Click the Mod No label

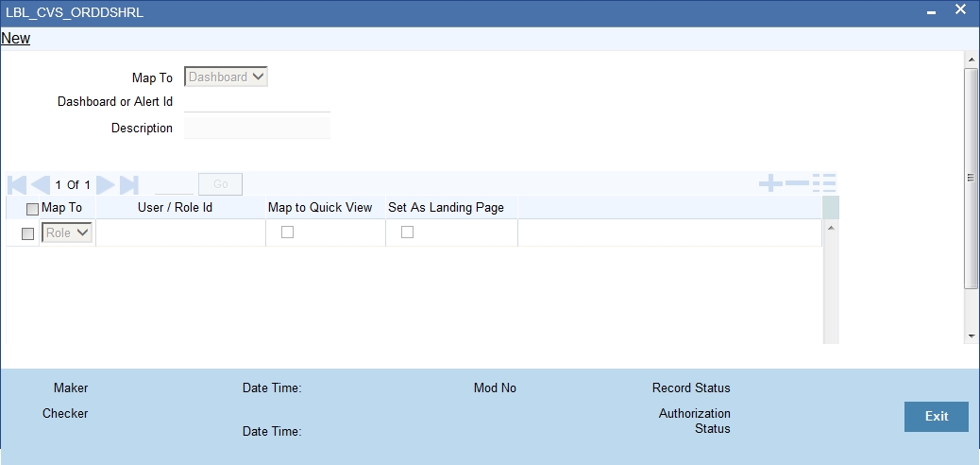pyautogui.click(x=495, y=388)
